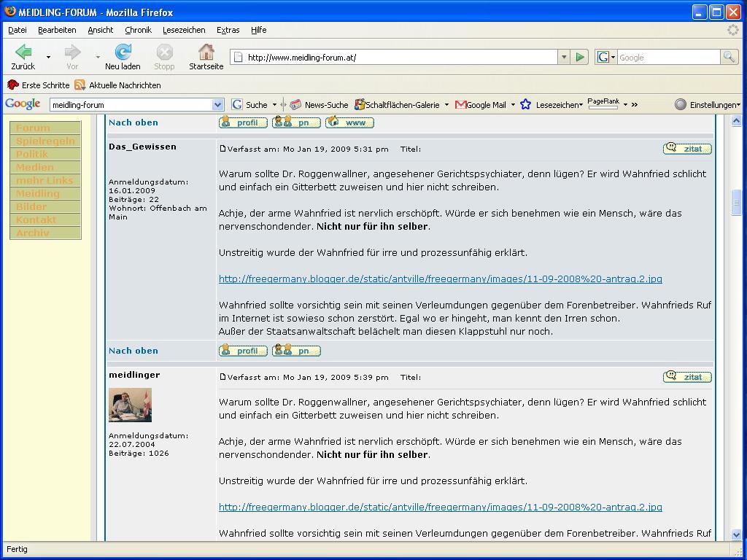Open Google Mail from the Google toolbar
Image resolution: width=747 pixels, height=560 pixels.
point(481,105)
